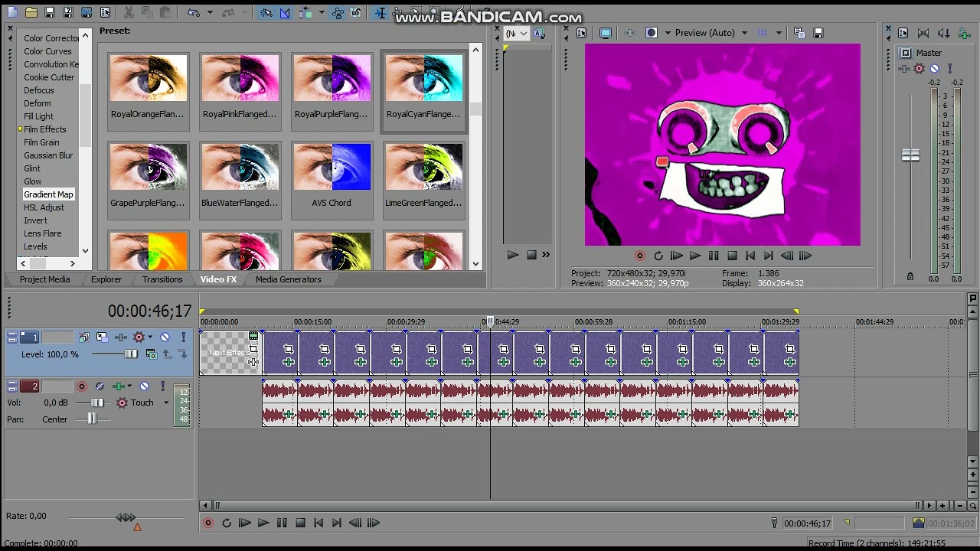The image size is (980, 551).
Task: Open Track FX on video track 1
Action: pyautogui.click(x=121, y=337)
